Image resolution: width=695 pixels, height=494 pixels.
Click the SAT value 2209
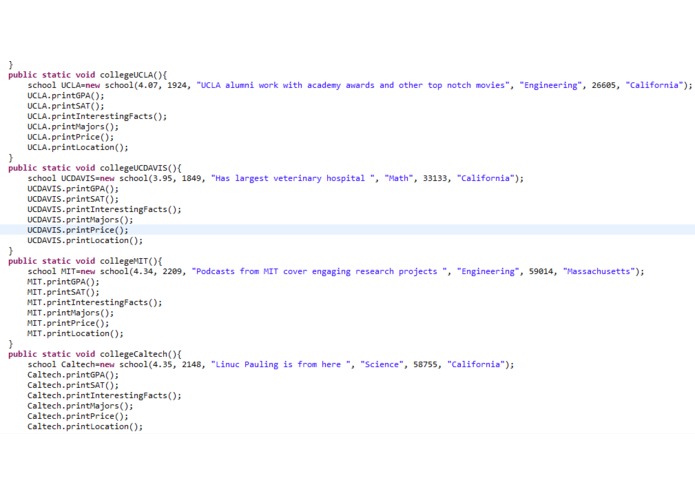[172, 271]
